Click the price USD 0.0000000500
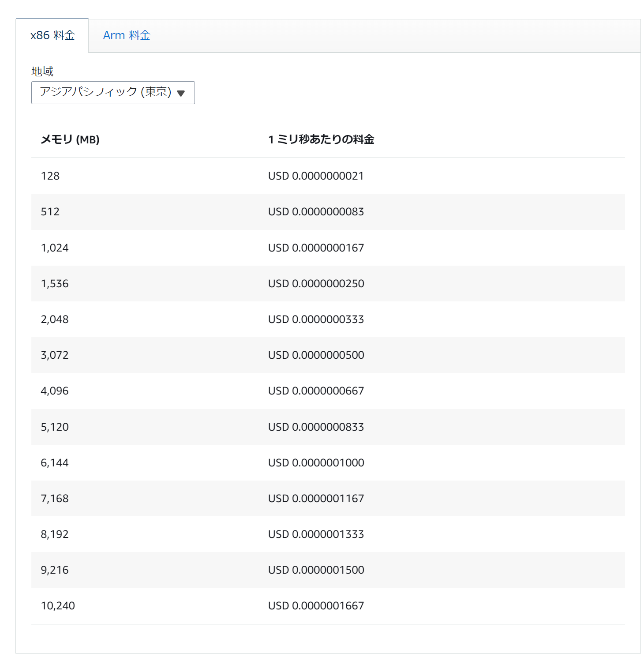The height and width of the screenshot is (665, 644). click(316, 355)
